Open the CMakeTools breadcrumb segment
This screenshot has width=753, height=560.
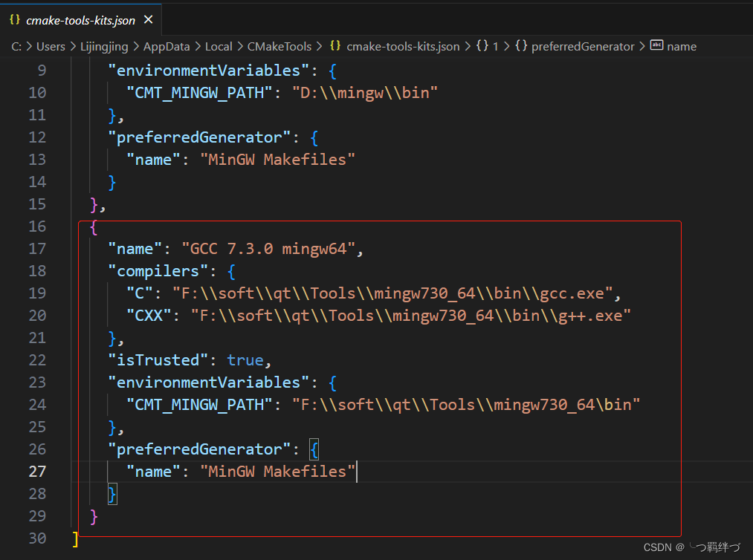coord(279,47)
